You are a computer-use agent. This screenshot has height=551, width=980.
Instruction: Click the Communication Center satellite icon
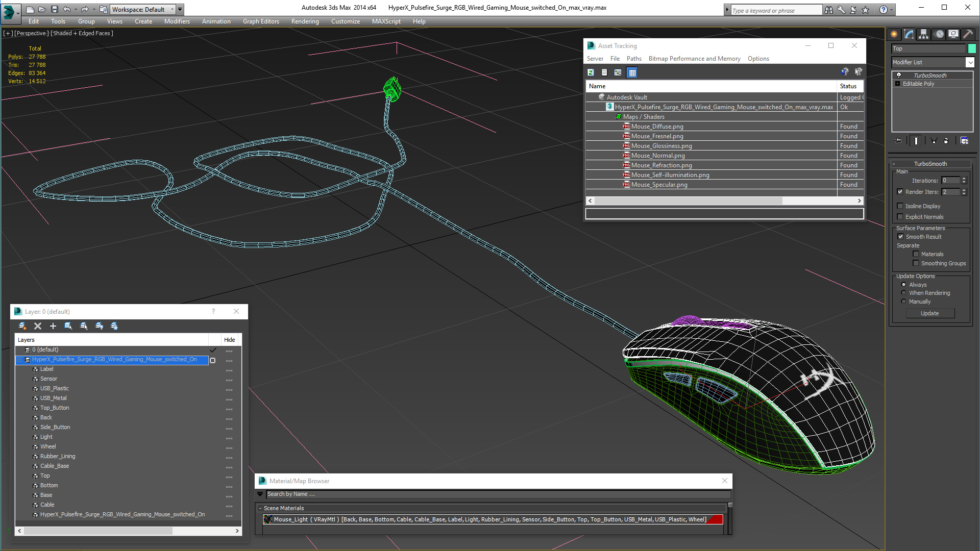click(x=853, y=10)
